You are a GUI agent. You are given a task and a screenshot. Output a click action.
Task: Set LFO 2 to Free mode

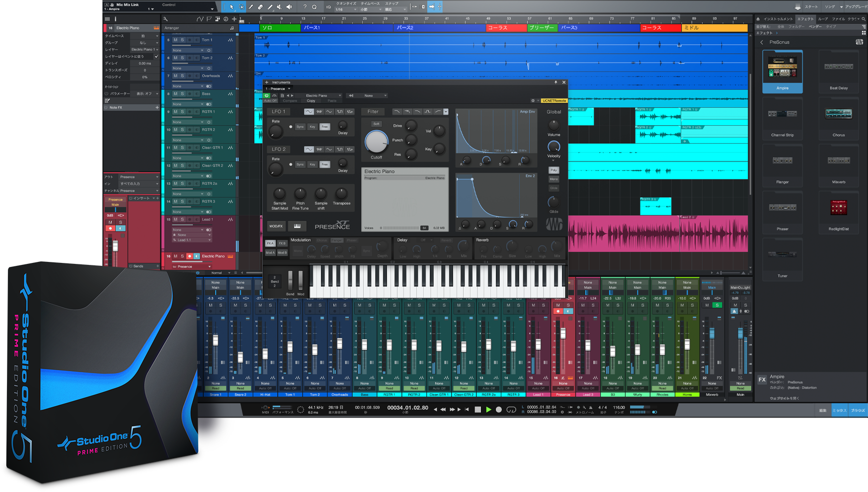coord(324,164)
